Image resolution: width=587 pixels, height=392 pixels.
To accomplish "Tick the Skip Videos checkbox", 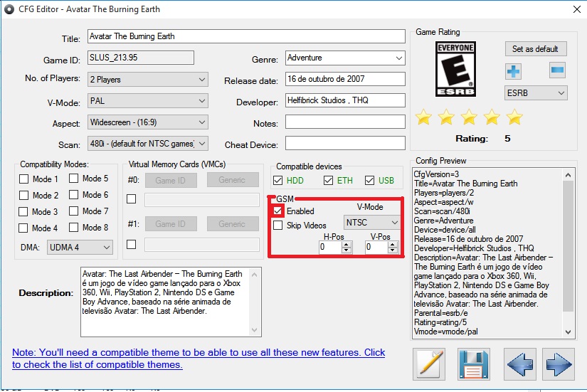I will [278, 226].
